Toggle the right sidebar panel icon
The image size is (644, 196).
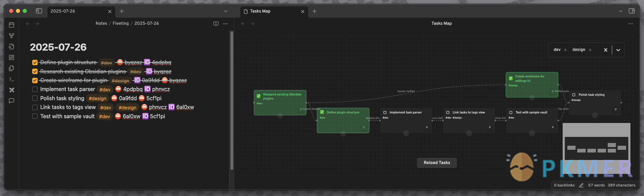pyautogui.click(x=632, y=11)
